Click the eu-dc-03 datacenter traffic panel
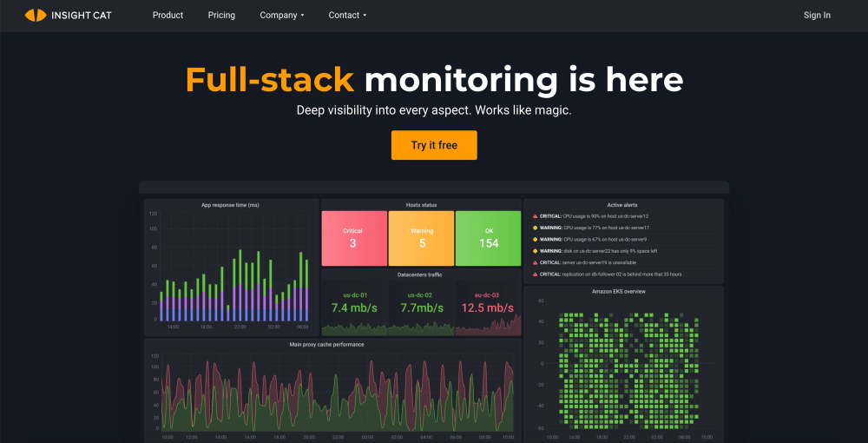Image resolution: width=868 pixels, height=443 pixels. point(488,308)
